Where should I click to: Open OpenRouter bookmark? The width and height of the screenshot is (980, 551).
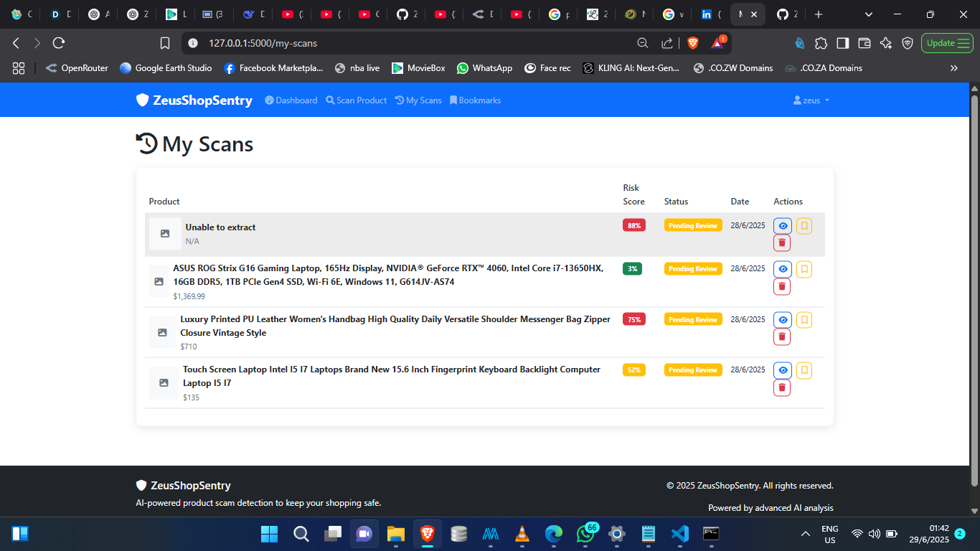coord(77,68)
